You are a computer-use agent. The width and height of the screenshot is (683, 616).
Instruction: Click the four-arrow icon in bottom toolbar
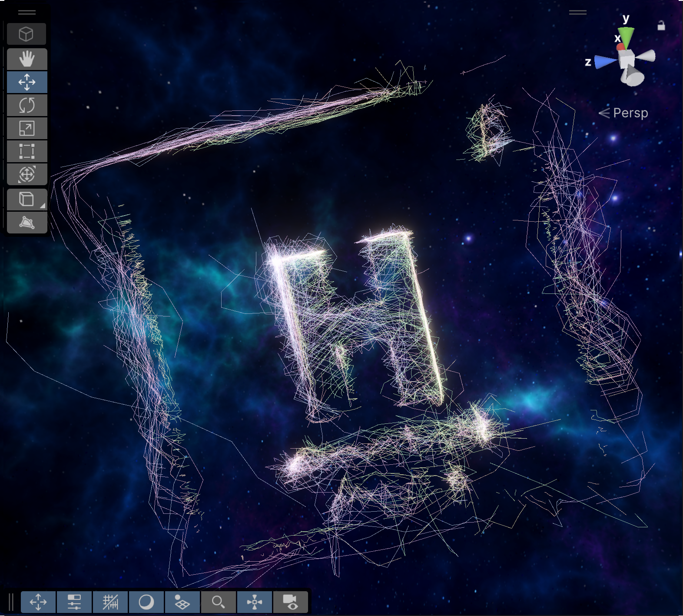[38, 602]
